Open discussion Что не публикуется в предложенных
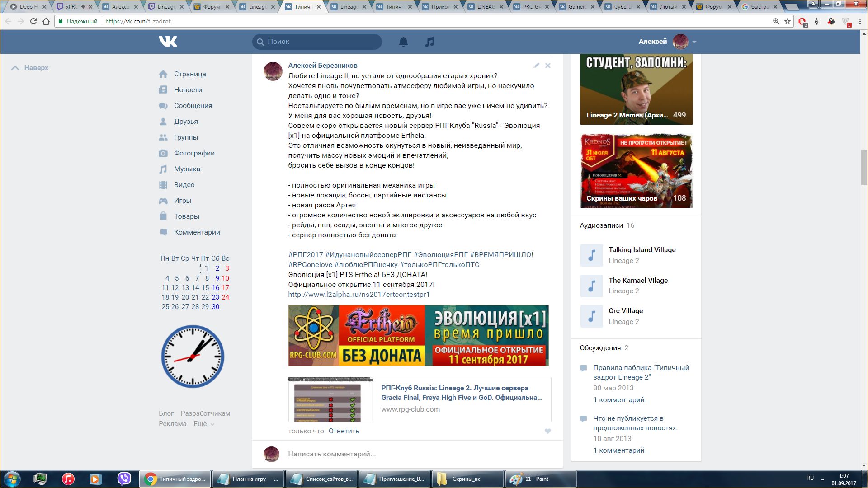This screenshot has height=488, width=868. click(635, 423)
